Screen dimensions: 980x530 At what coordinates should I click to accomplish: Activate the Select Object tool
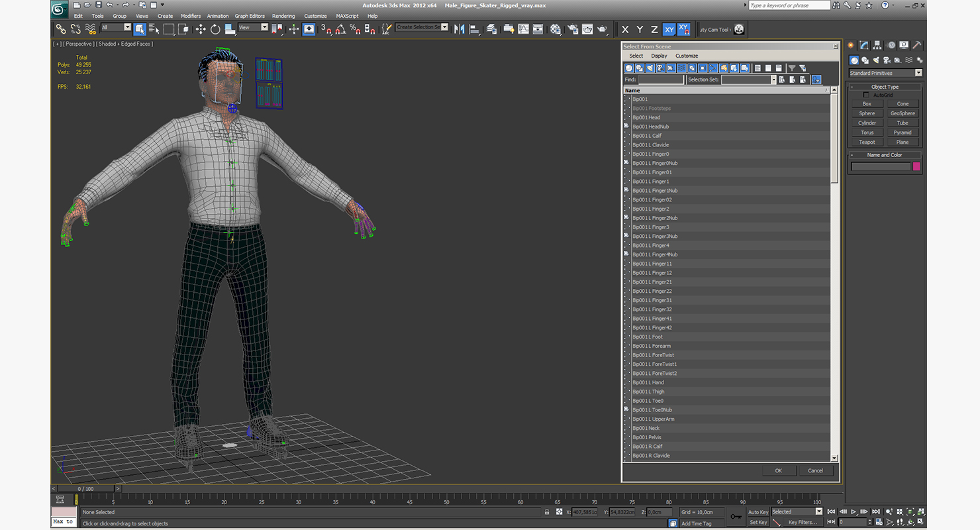click(x=140, y=28)
